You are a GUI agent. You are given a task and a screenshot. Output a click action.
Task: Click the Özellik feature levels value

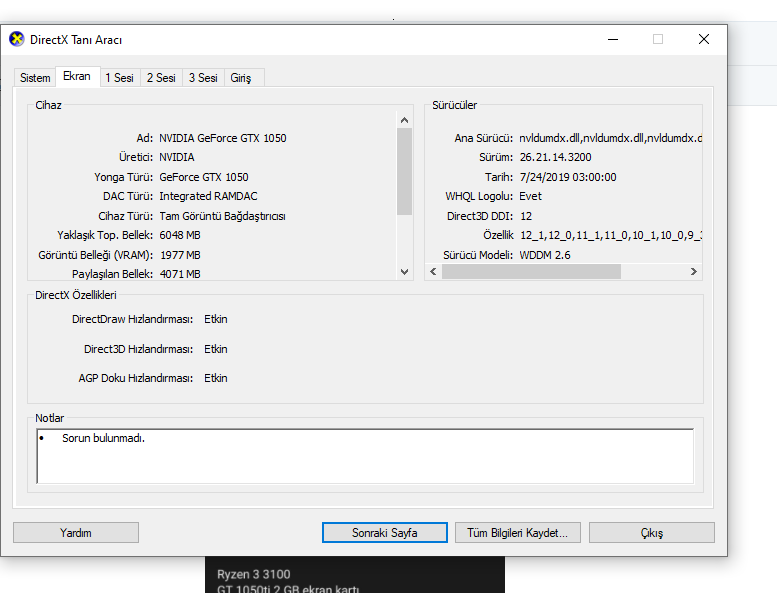[x=610, y=235]
